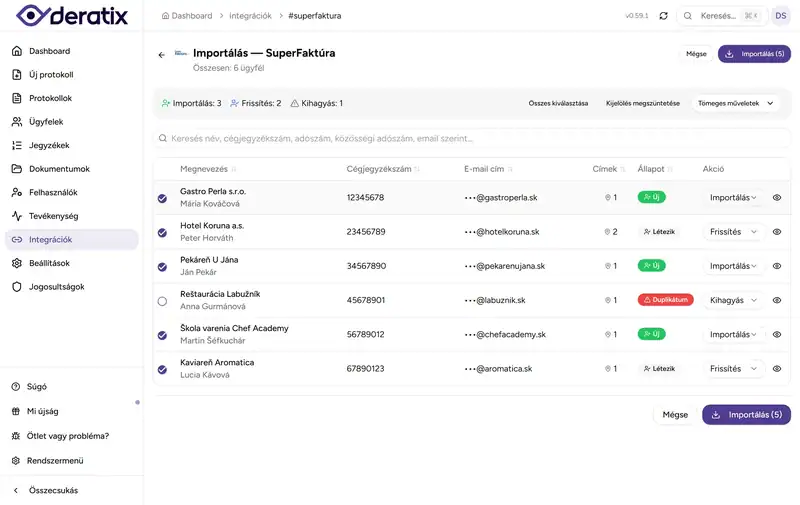Uncheck the Hotel Koruna a.s. row
This screenshot has width=800, height=505.
(162, 233)
